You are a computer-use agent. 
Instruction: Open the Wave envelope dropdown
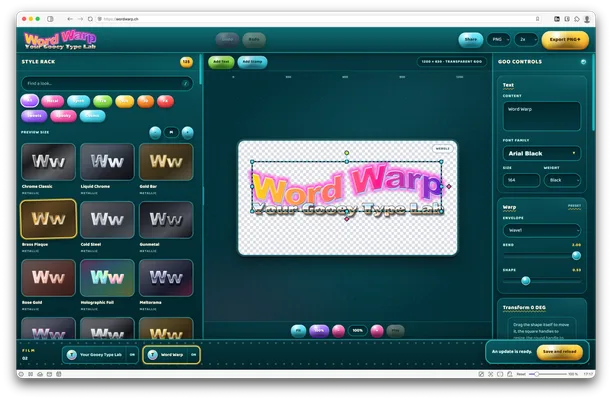(x=542, y=230)
